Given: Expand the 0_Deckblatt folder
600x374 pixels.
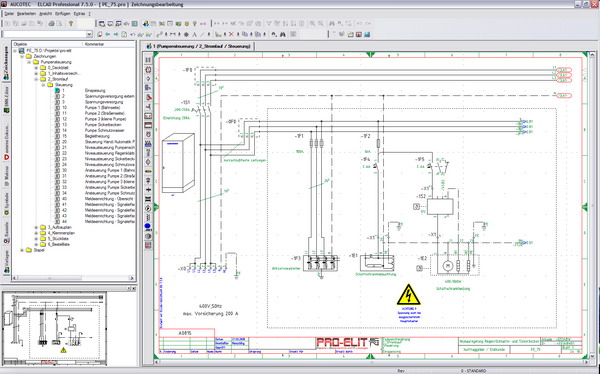Looking at the screenshot, I should pyautogui.click(x=36, y=68).
